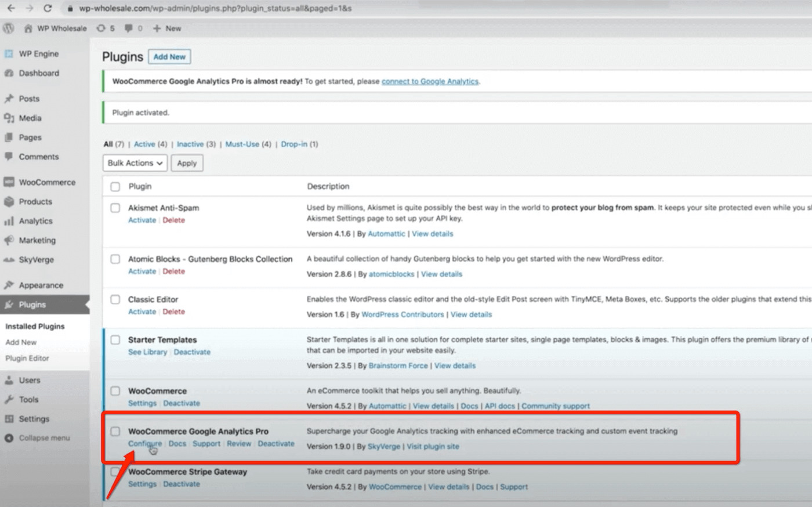Viewport: 812px width, 507px height.
Task: Open WP Wholesale site home icon
Action: tap(28, 28)
